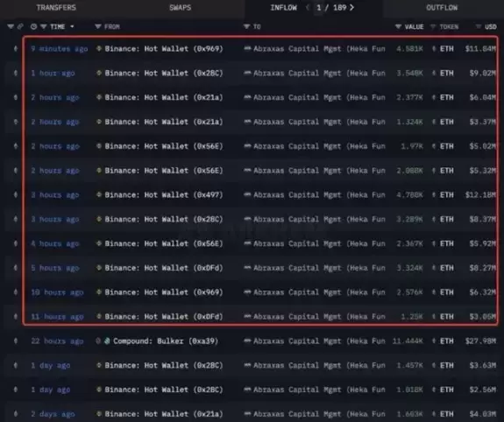Click the 1.018K value cell
Screen dimensions: 504x422
point(410,390)
